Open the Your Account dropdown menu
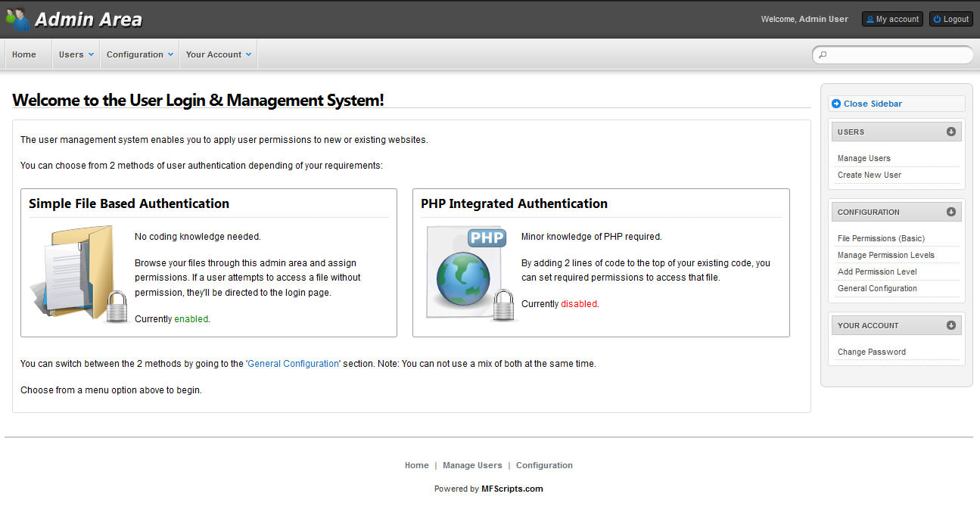980x506 pixels. [x=219, y=54]
